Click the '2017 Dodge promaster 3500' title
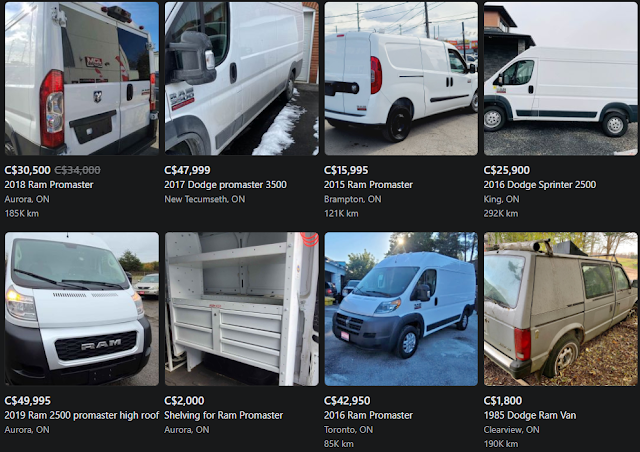 pyautogui.click(x=225, y=185)
